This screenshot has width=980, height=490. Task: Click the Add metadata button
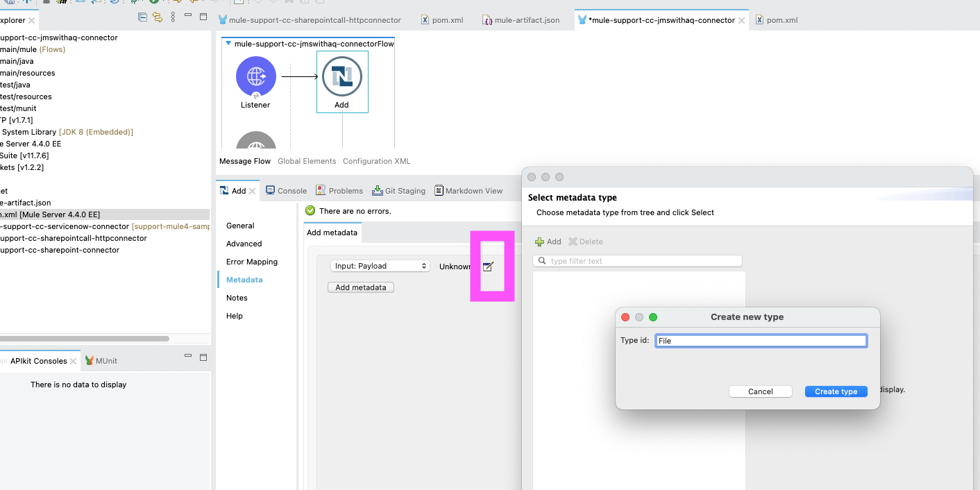click(x=360, y=287)
